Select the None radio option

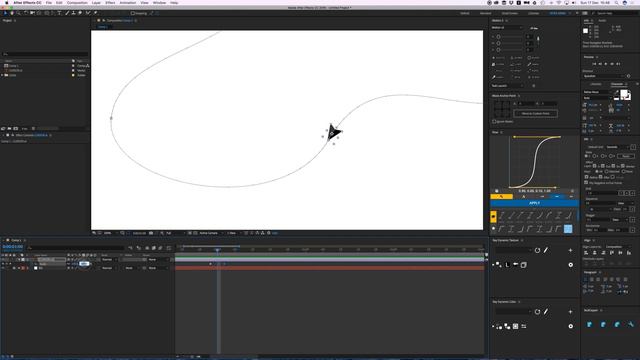pos(624,171)
